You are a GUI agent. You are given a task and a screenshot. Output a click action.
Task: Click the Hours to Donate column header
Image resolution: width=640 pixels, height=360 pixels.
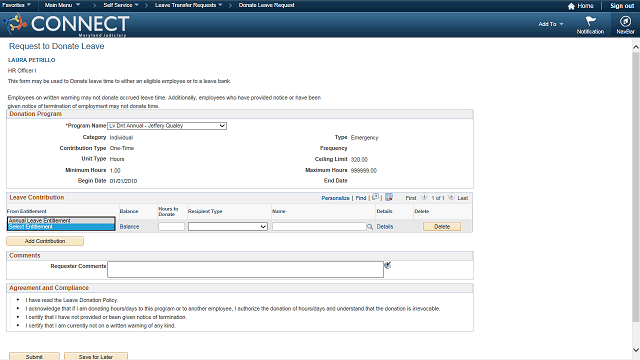pos(168,211)
